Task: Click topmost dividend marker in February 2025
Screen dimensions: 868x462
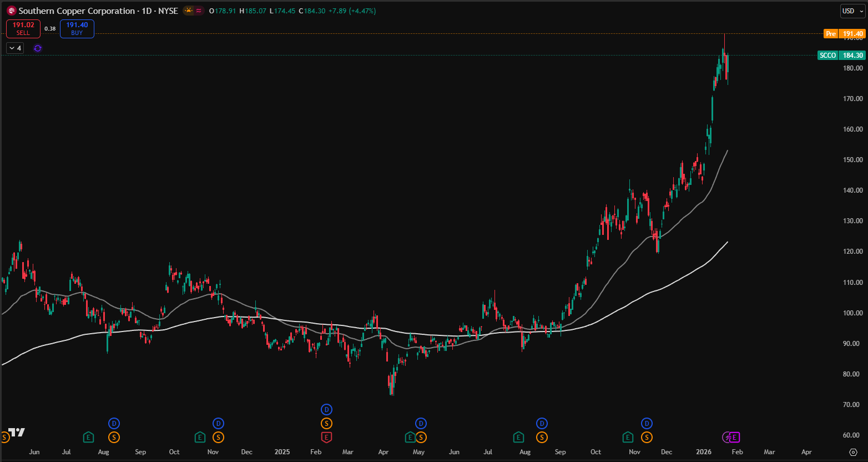Action: pyautogui.click(x=326, y=410)
